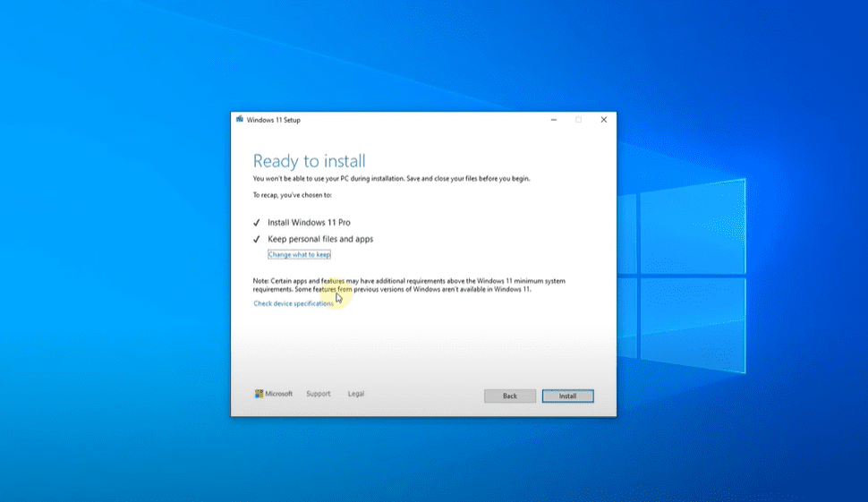
Task: Click the 'Ready to install' heading
Action: (x=309, y=161)
